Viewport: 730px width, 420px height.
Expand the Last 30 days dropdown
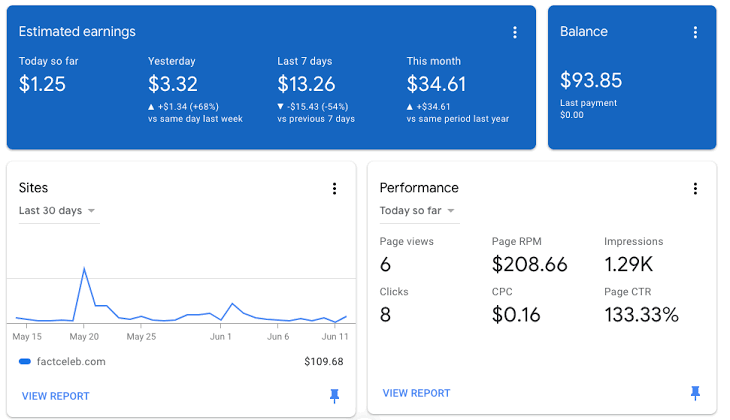[x=58, y=211]
